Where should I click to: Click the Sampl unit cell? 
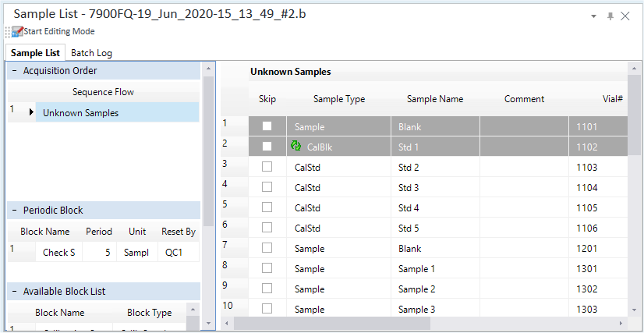(x=137, y=252)
